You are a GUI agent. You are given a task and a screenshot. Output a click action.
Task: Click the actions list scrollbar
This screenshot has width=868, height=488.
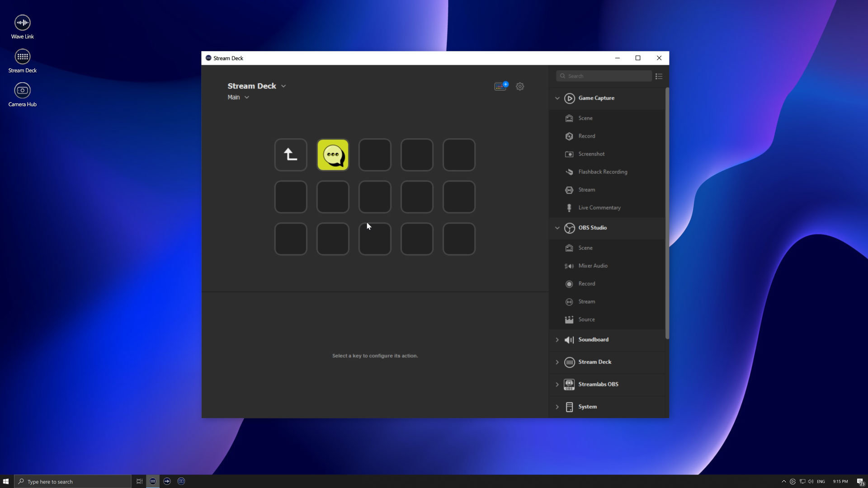(x=667, y=213)
